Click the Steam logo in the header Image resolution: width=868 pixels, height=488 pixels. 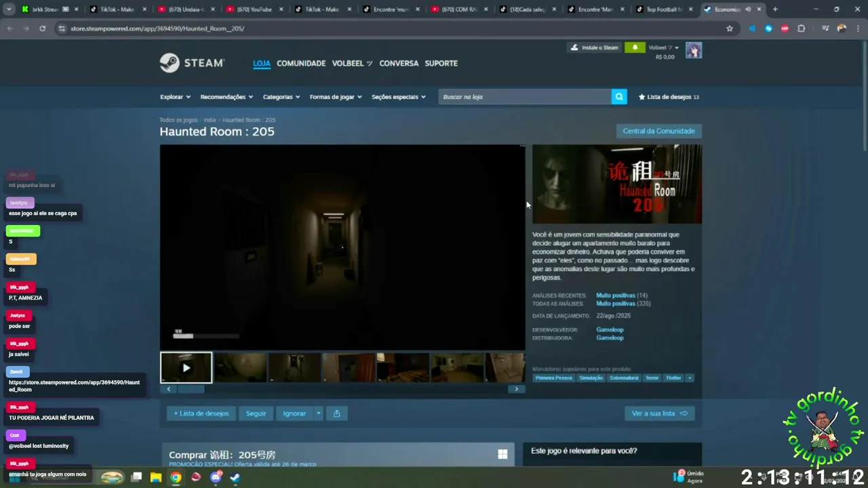pyautogui.click(x=192, y=63)
